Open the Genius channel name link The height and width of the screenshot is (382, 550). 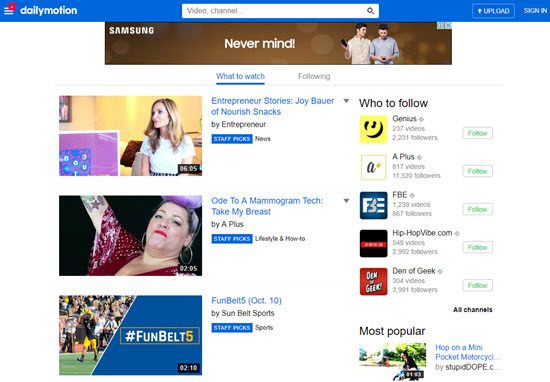(x=404, y=119)
